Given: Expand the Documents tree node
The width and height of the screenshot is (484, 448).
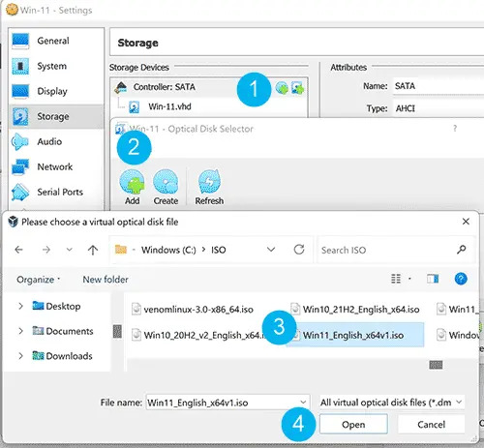Looking at the screenshot, I should (20, 331).
